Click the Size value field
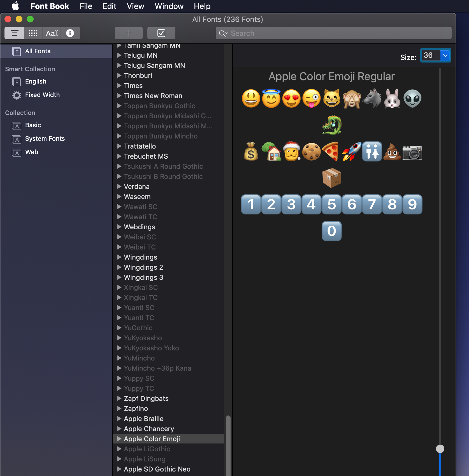Viewport: 469px width, 476px height. point(431,55)
